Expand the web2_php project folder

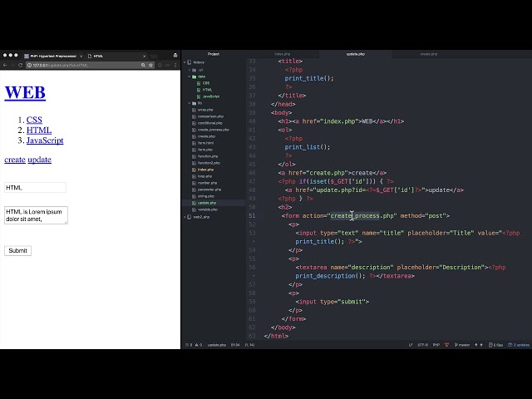point(185,217)
